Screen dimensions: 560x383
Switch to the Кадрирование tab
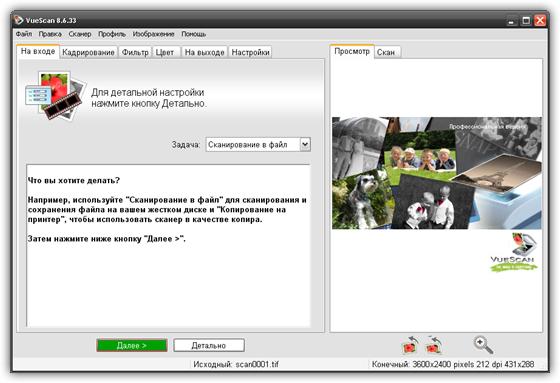point(88,52)
